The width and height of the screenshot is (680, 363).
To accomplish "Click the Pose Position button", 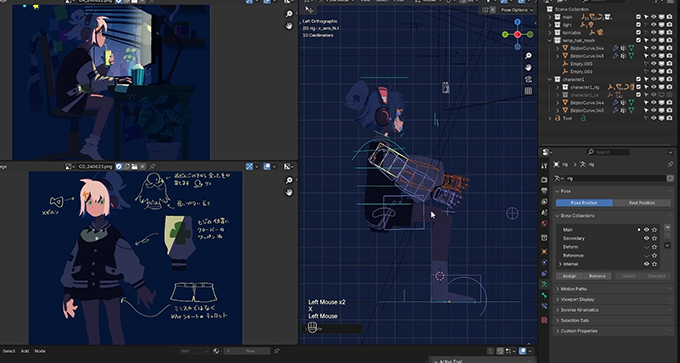I will [x=584, y=203].
